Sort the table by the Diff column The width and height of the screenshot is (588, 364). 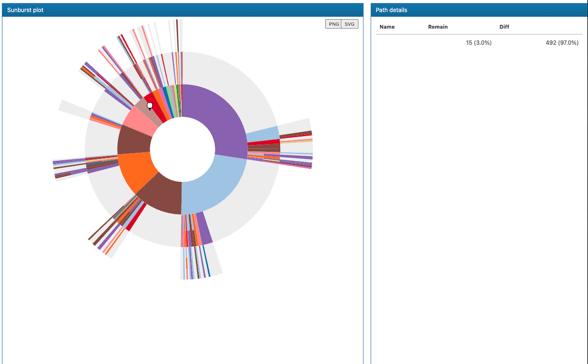click(504, 27)
